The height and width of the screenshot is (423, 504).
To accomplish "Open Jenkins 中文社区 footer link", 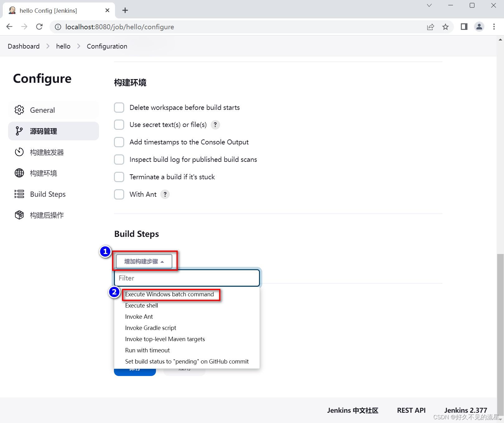I will click(x=353, y=410).
